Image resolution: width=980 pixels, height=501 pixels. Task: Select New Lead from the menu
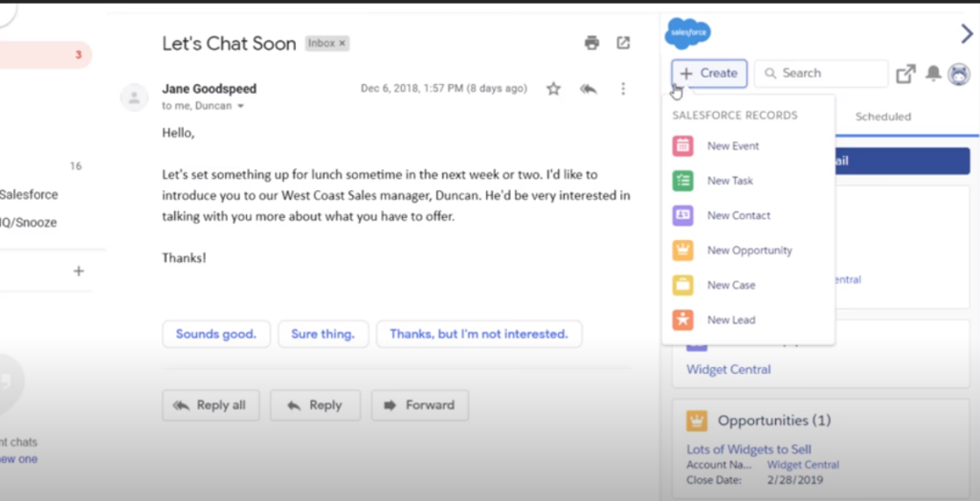click(x=730, y=320)
